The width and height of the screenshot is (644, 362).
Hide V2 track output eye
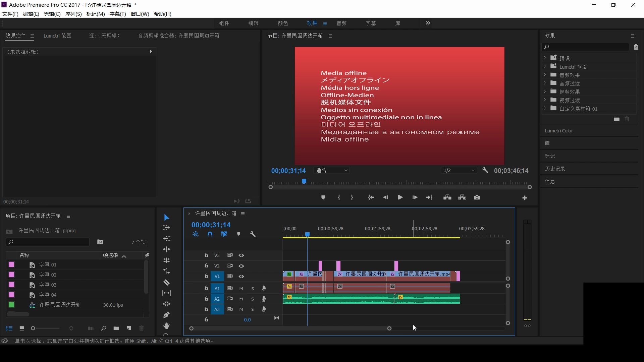[x=241, y=266]
